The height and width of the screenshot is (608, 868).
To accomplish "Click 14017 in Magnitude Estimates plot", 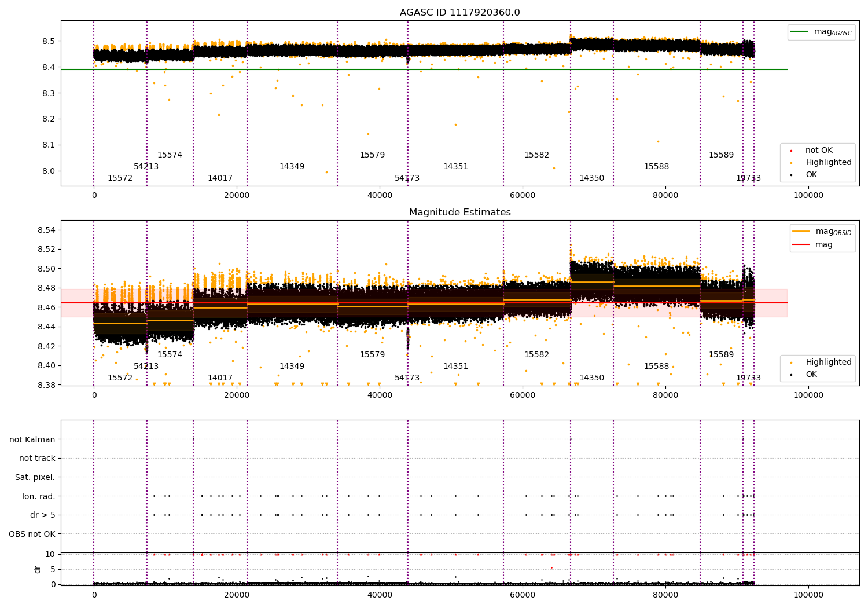I will [x=220, y=378].
